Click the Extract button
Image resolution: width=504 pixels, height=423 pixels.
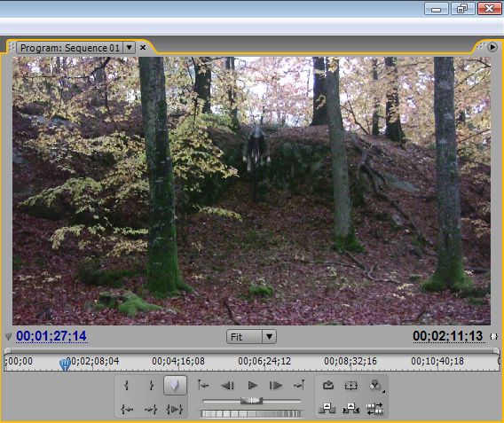click(x=350, y=408)
